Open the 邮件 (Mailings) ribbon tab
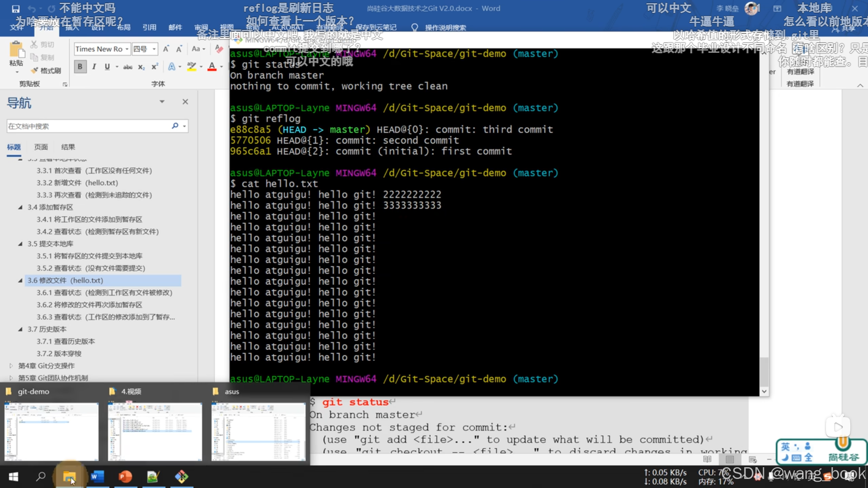This screenshot has width=868, height=488. point(175,28)
